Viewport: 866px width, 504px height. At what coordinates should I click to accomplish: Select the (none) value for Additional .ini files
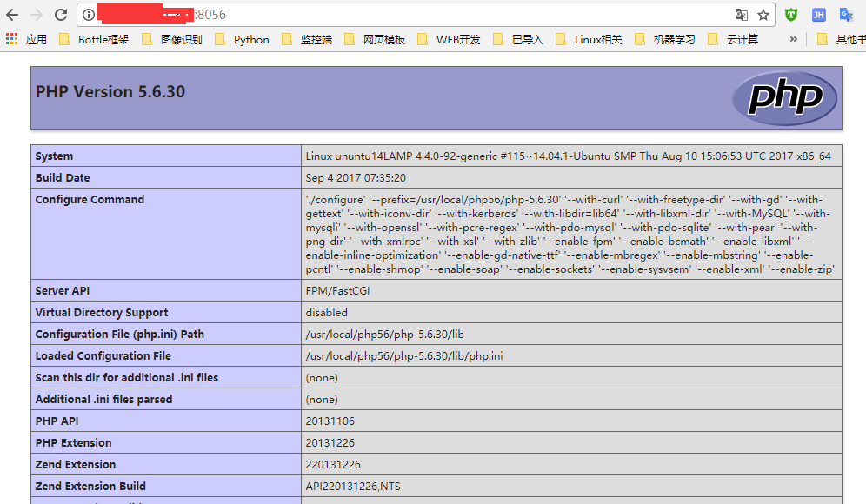tap(322, 400)
